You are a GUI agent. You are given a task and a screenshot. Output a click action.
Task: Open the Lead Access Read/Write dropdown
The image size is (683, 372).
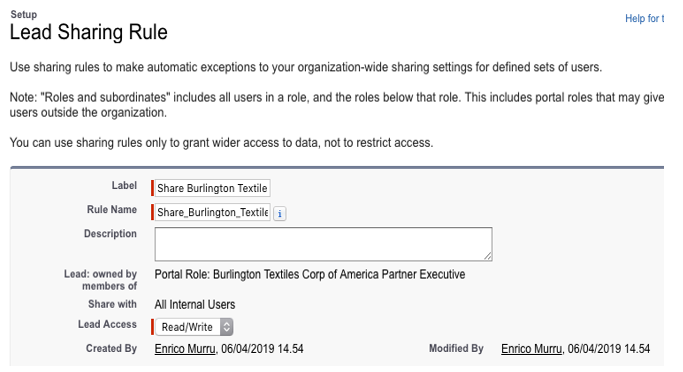point(194,327)
